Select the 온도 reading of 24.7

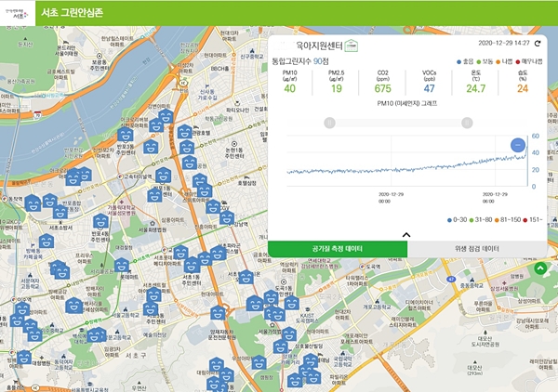(x=475, y=89)
